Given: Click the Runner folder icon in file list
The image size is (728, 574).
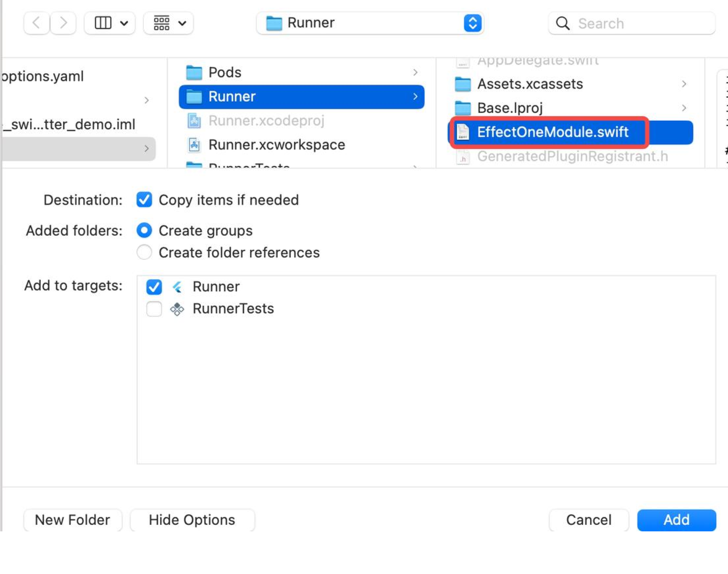Looking at the screenshot, I should [194, 97].
